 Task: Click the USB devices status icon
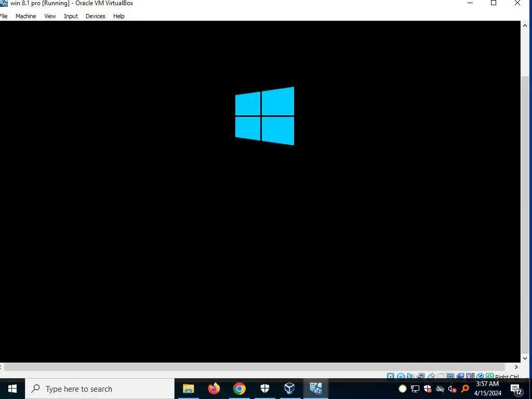[x=431, y=376]
